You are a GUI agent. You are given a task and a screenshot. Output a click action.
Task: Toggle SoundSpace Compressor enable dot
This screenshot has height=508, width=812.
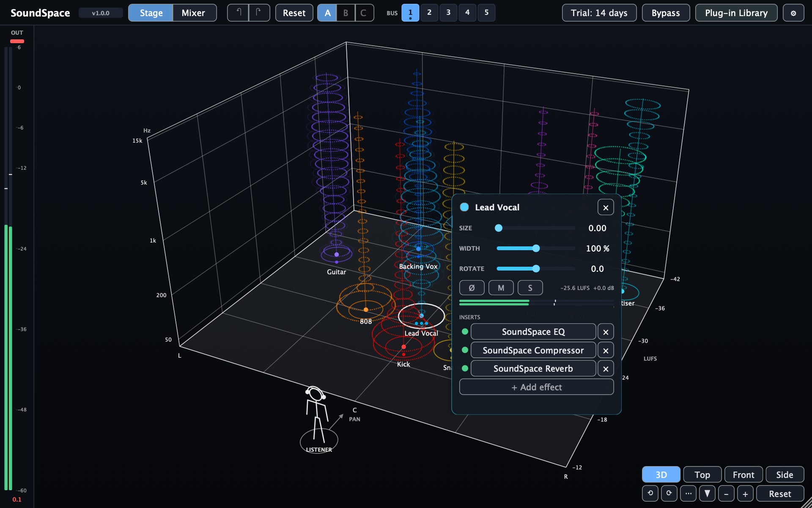(465, 350)
